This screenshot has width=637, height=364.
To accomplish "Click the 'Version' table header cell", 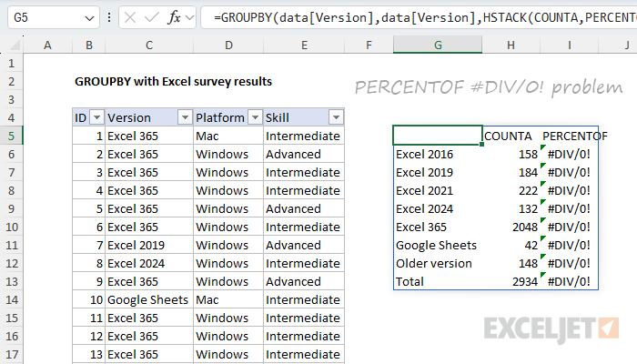I will tap(149, 117).
